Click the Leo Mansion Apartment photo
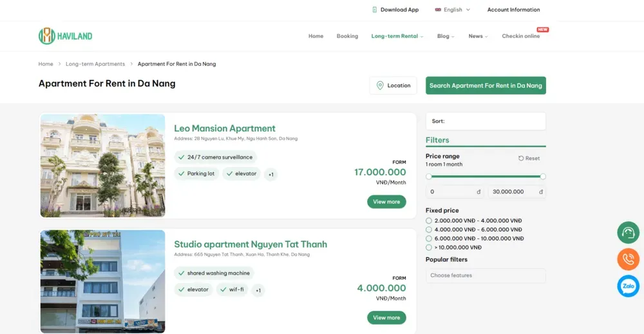The width and height of the screenshot is (644, 334). coord(102,165)
